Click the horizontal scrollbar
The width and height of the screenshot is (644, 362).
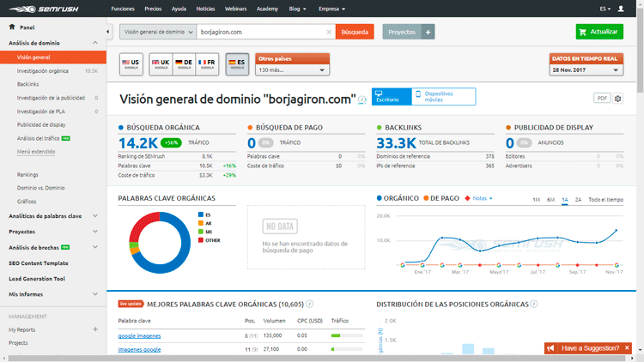tap(317, 359)
